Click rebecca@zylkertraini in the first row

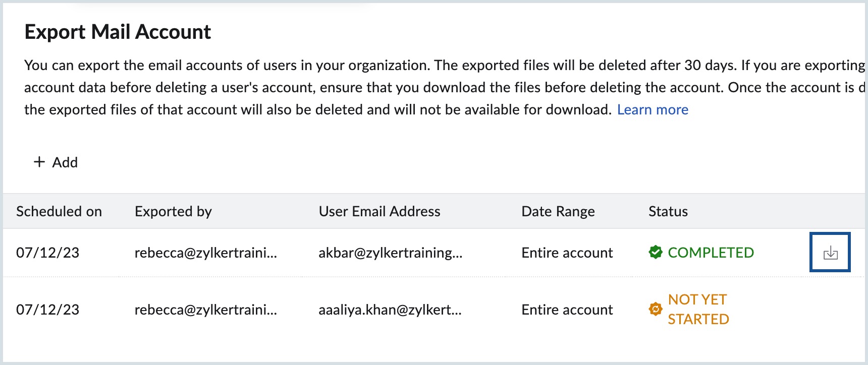point(206,253)
